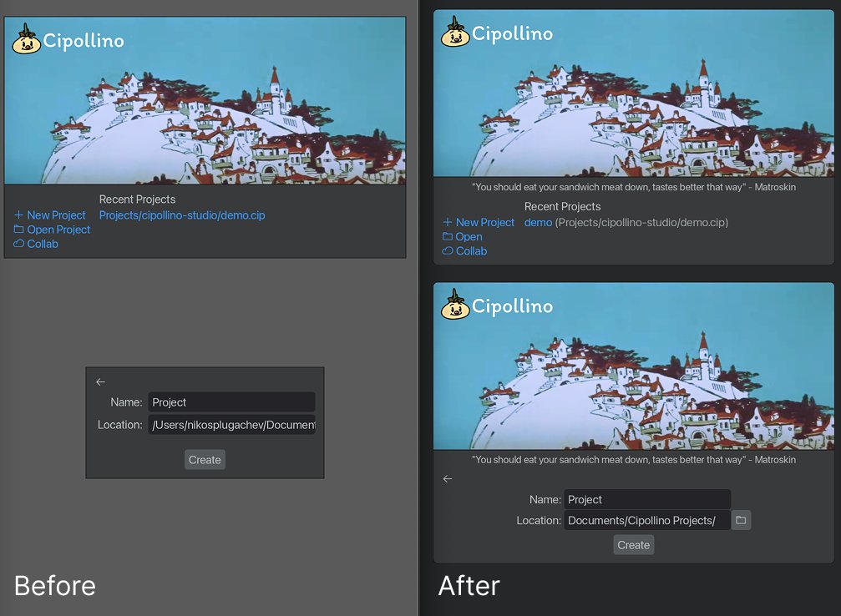Click Cipollino onion logo in After bottom panel

point(455,304)
